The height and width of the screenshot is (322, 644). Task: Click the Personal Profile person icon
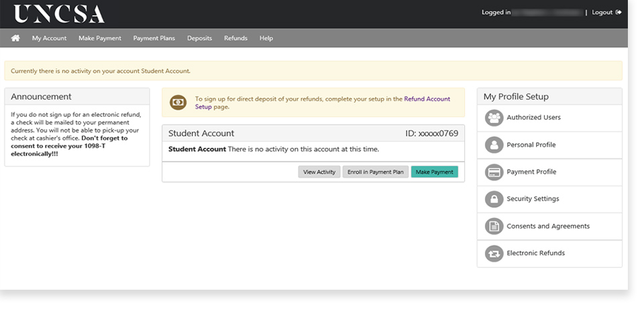click(494, 145)
